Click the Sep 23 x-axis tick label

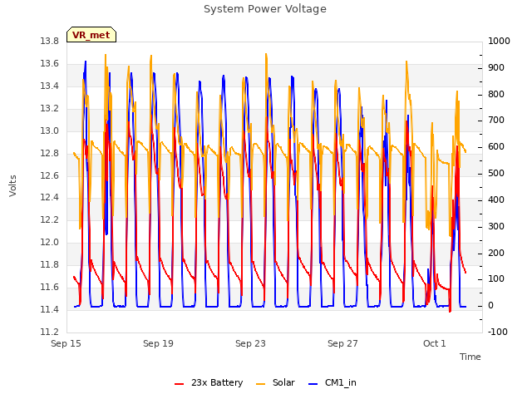250,343
